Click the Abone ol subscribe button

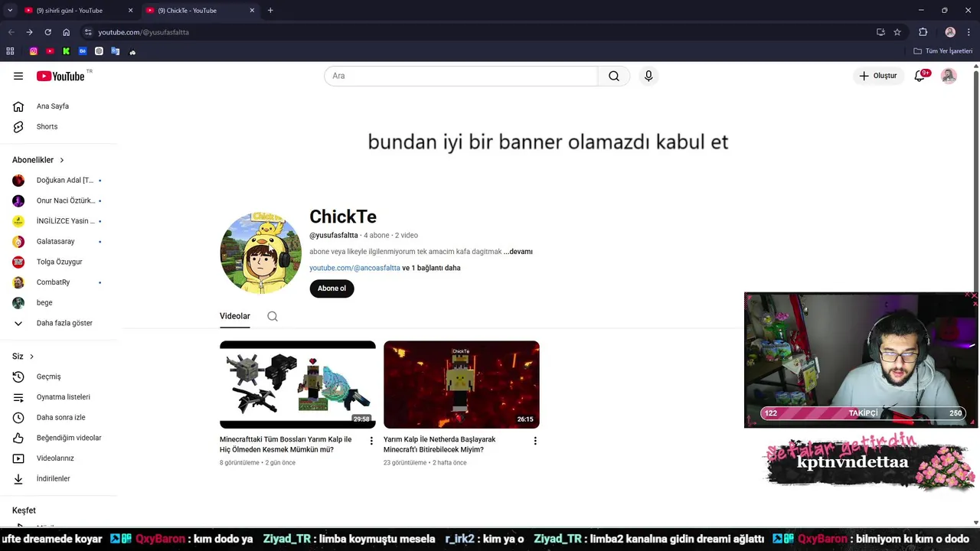pyautogui.click(x=332, y=289)
